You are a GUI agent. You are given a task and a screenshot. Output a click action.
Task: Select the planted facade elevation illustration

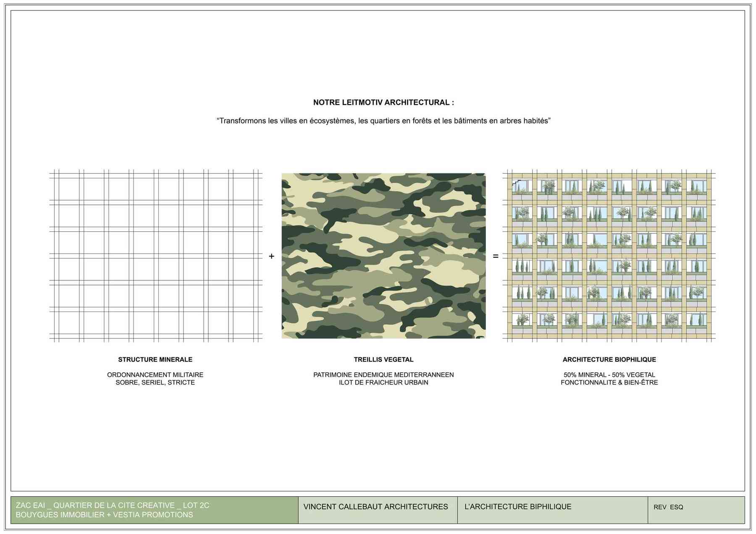pos(609,256)
